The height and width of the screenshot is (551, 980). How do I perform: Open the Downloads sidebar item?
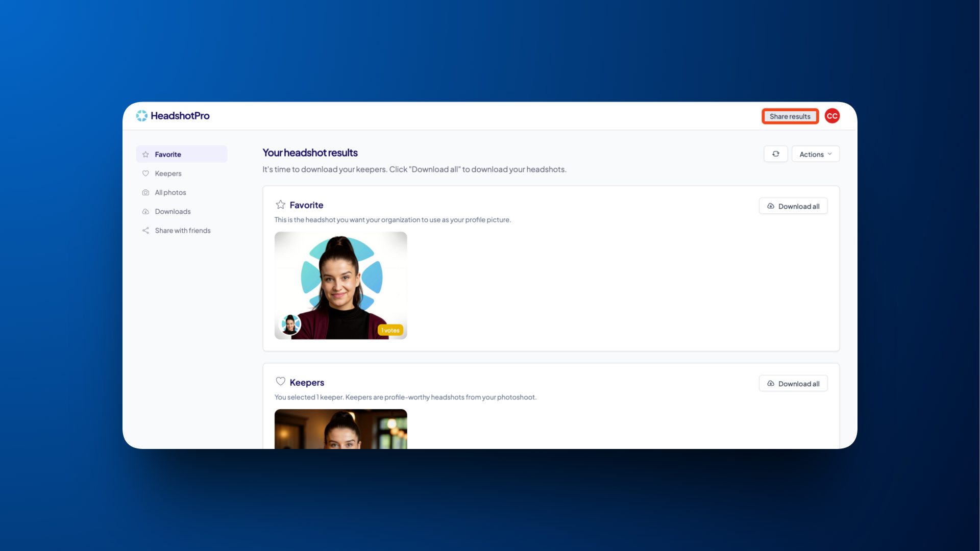click(173, 212)
